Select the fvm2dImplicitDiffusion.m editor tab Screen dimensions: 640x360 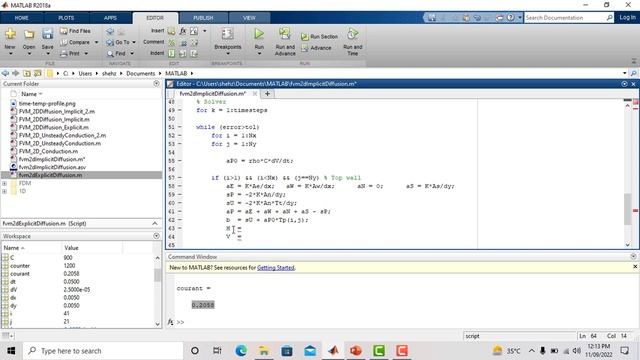click(213, 93)
